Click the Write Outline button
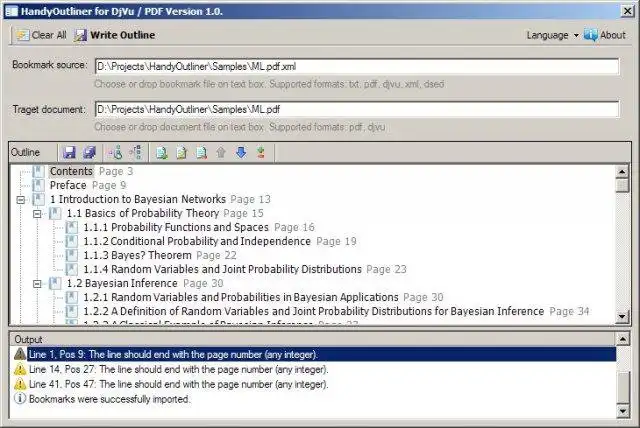Image resolution: width=640 pixels, height=428 pixels. click(115, 35)
